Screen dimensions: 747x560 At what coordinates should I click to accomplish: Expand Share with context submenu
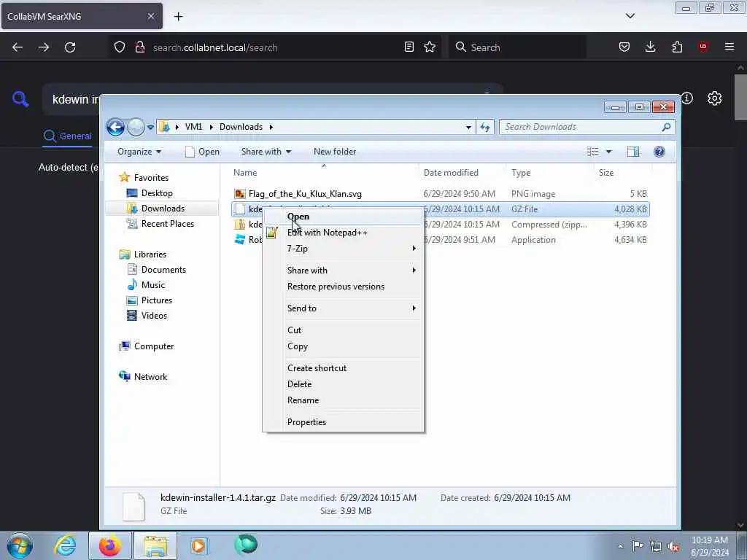click(x=343, y=270)
